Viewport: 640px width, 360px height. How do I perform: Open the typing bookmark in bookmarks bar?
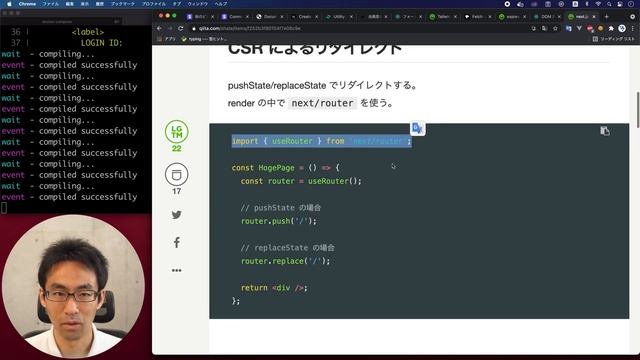(204, 39)
